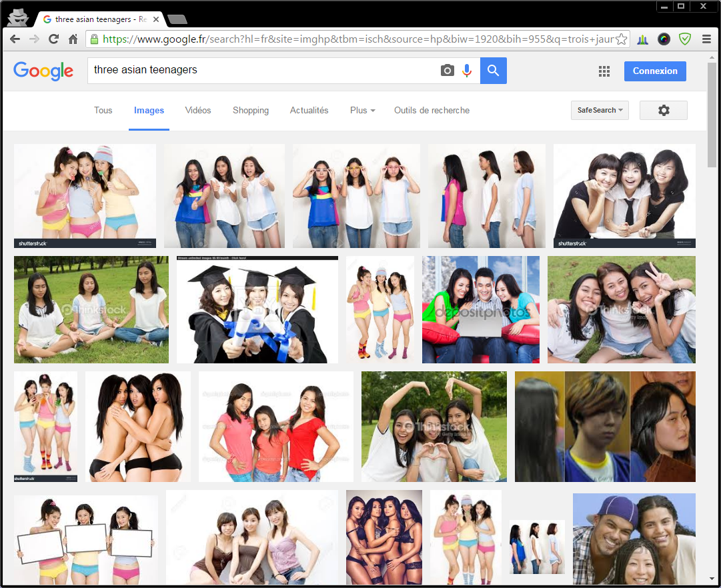Go to the browser home page
This screenshot has height=588, width=721.
click(x=73, y=39)
